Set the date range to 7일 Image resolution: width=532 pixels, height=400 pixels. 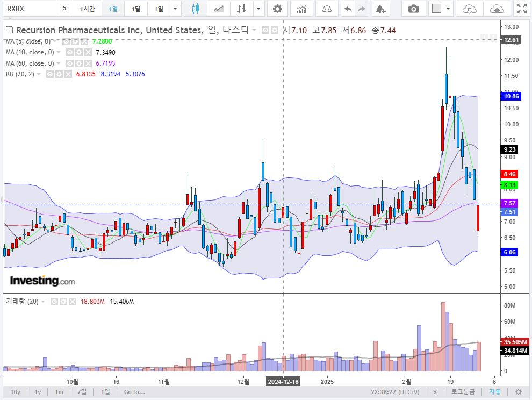point(82,392)
